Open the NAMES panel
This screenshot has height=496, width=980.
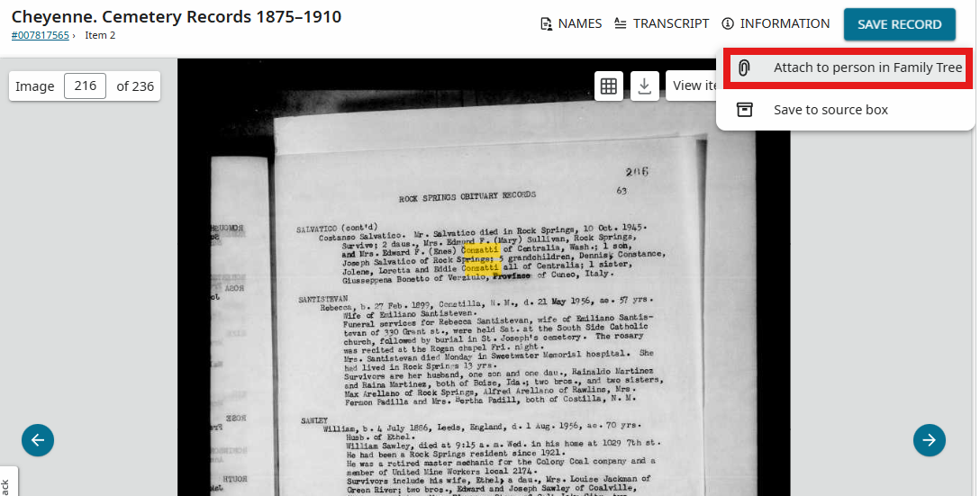571,23
